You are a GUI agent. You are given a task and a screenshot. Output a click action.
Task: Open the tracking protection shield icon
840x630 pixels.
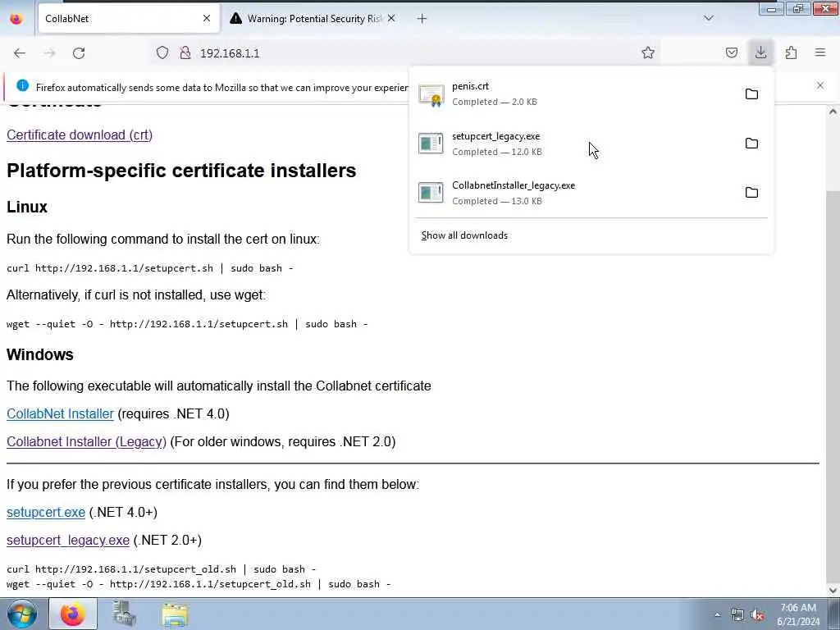pos(162,52)
